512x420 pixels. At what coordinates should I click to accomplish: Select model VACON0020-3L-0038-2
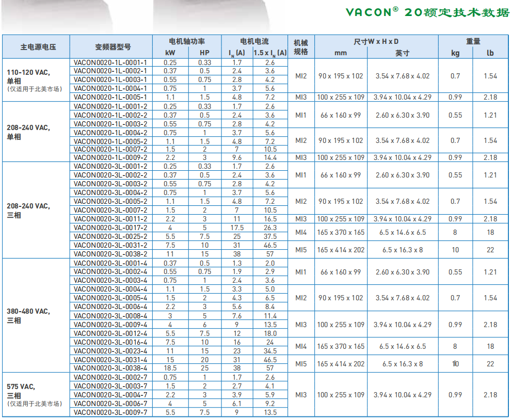pyautogui.click(x=110, y=254)
